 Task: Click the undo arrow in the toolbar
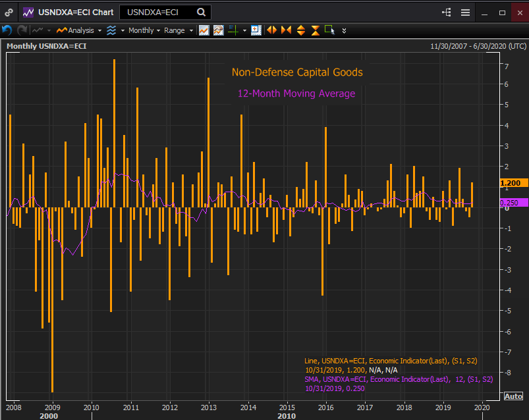coord(7,30)
